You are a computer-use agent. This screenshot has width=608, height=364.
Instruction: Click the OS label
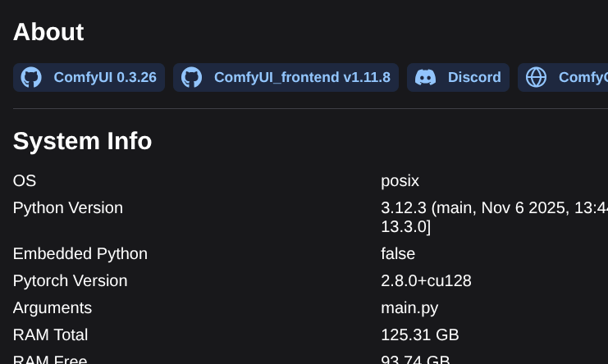[x=25, y=181]
